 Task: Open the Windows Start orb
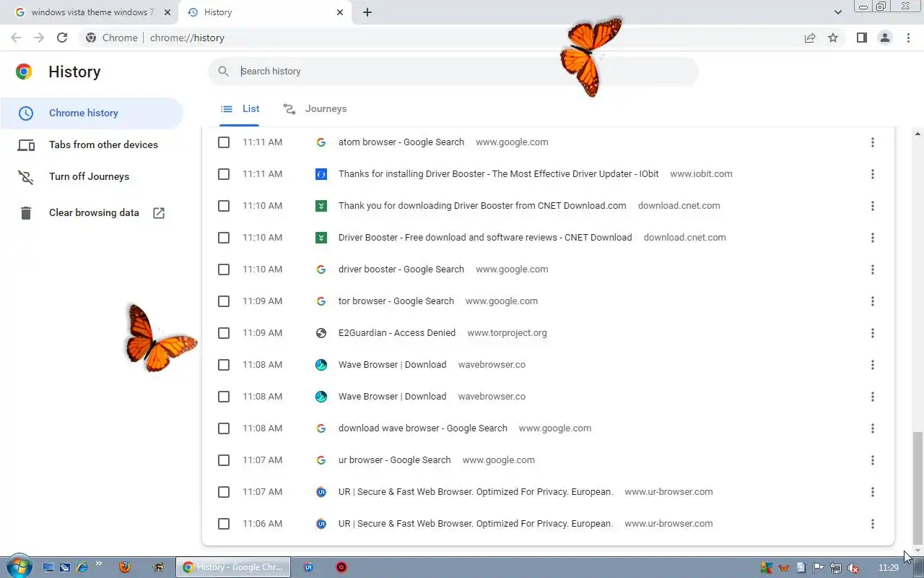click(x=18, y=566)
